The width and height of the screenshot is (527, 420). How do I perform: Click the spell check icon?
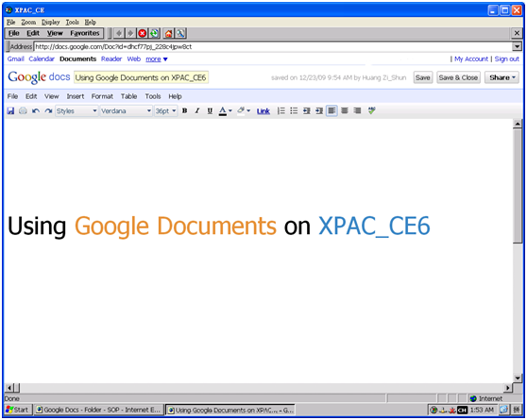(371, 110)
